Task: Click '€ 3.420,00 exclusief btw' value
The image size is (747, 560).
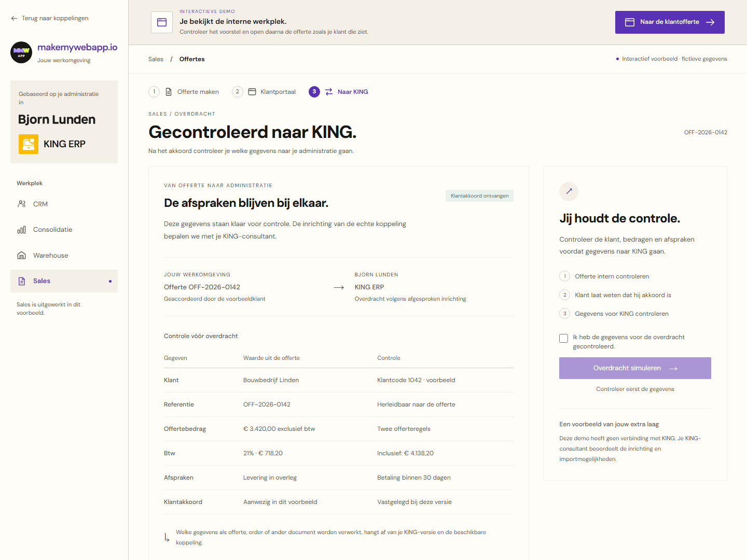Action: coord(279,429)
